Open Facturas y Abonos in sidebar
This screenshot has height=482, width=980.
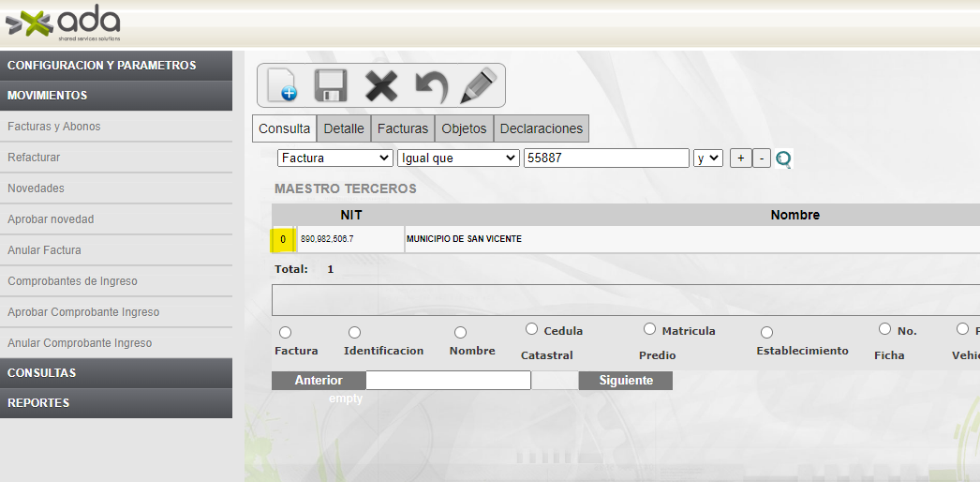pyautogui.click(x=54, y=127)
